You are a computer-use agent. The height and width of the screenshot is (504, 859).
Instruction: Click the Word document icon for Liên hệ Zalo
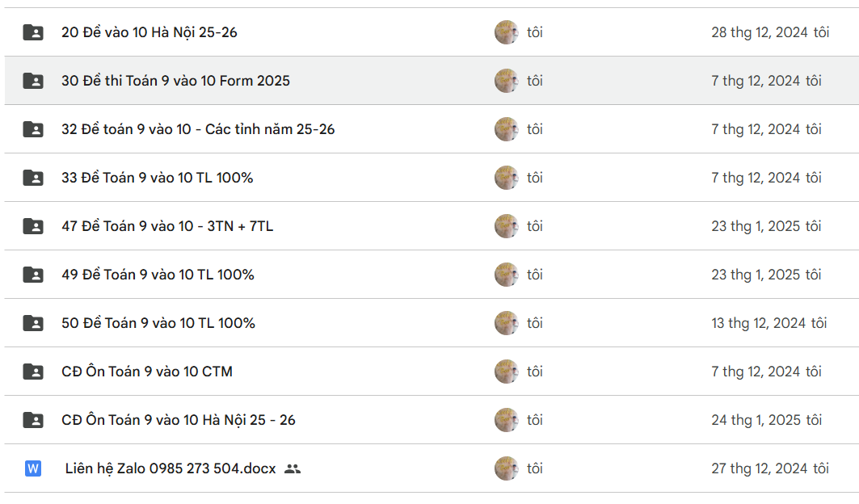pyautogui.click(x=33, y=468)
